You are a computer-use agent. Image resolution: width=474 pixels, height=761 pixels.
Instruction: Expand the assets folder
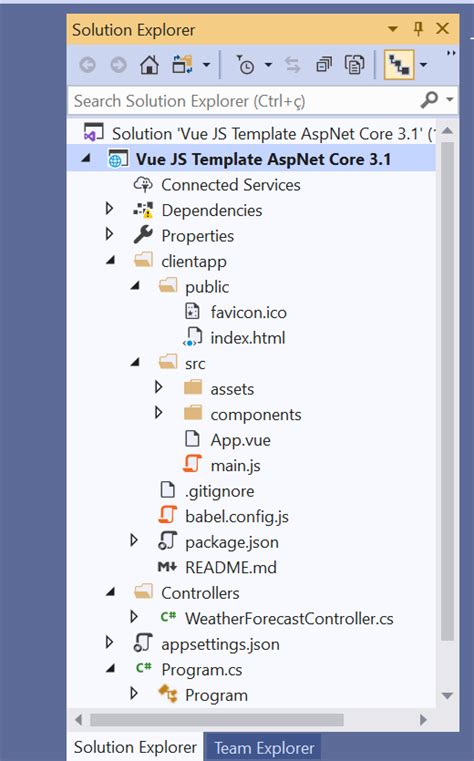159,387
